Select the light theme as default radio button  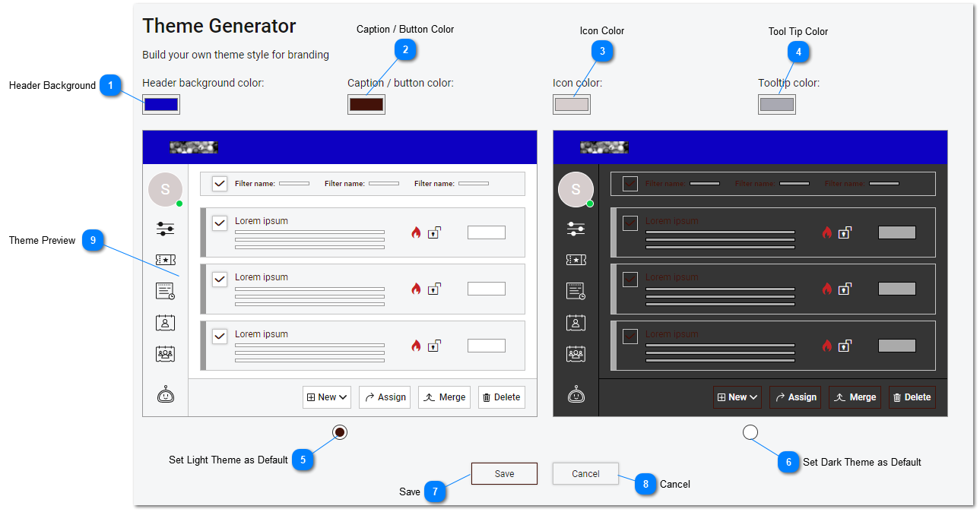[x=340, y=432]
